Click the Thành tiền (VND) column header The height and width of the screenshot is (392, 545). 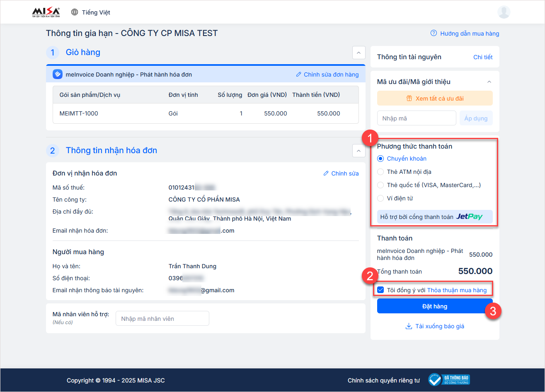click(316, 95)
